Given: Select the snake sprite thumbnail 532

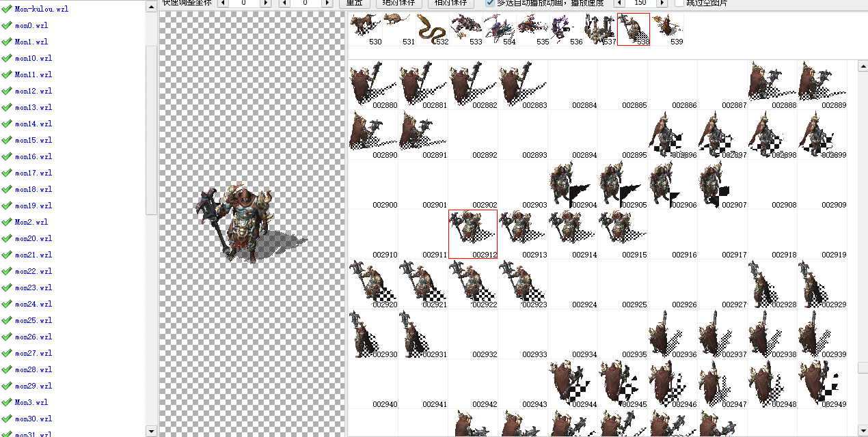Looking at the screenshot, I should pos(433,29).
